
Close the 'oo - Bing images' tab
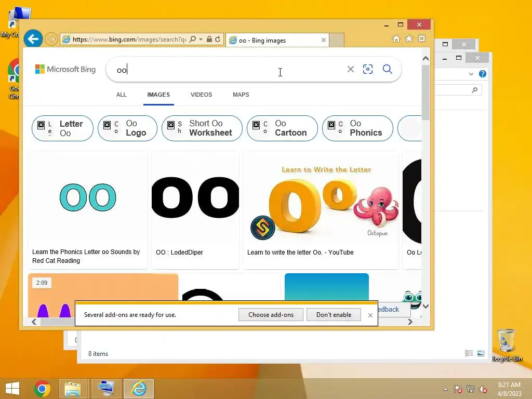click(324, 40)
